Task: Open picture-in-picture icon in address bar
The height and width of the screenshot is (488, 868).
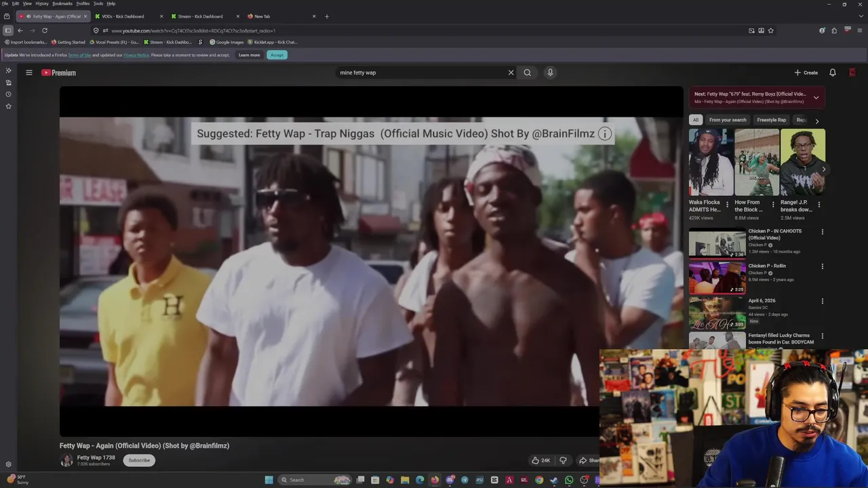Action: (751, 30)
